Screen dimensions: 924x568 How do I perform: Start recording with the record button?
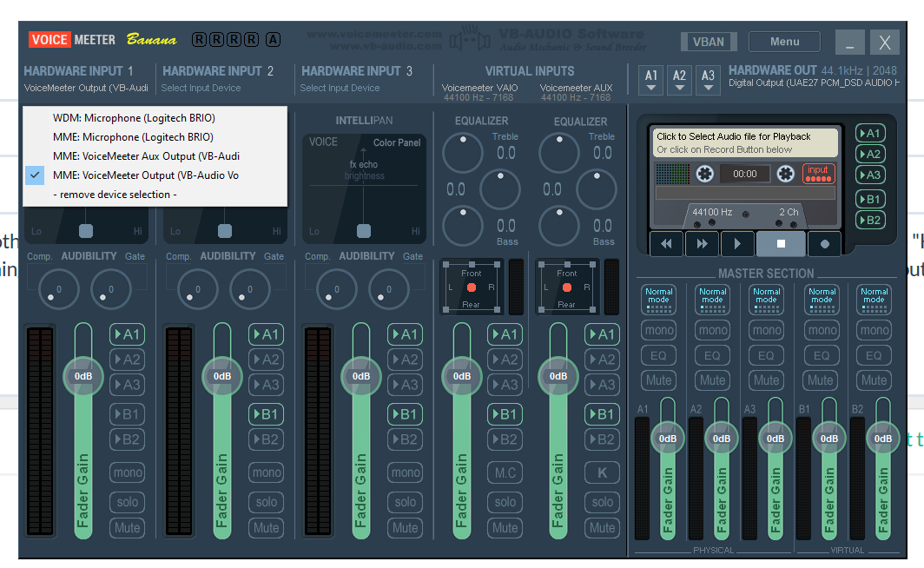coord(824,243)
